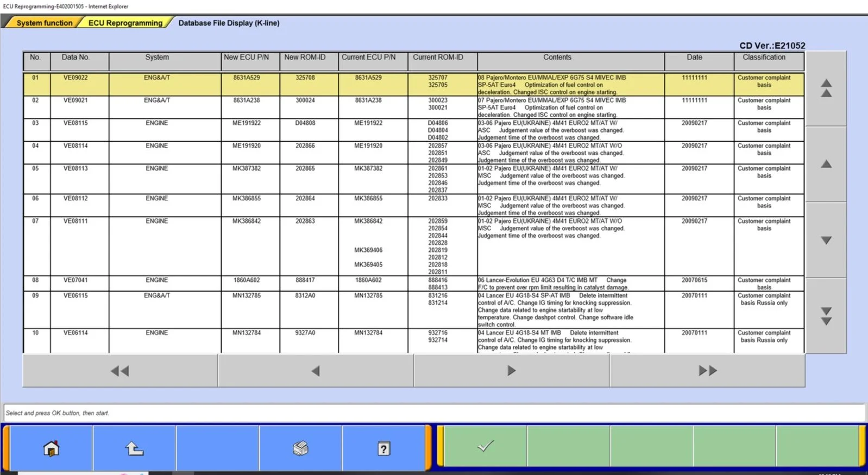Select data entry VE08115
This screenshot has height=475, width=868.
tap(76, 123)
